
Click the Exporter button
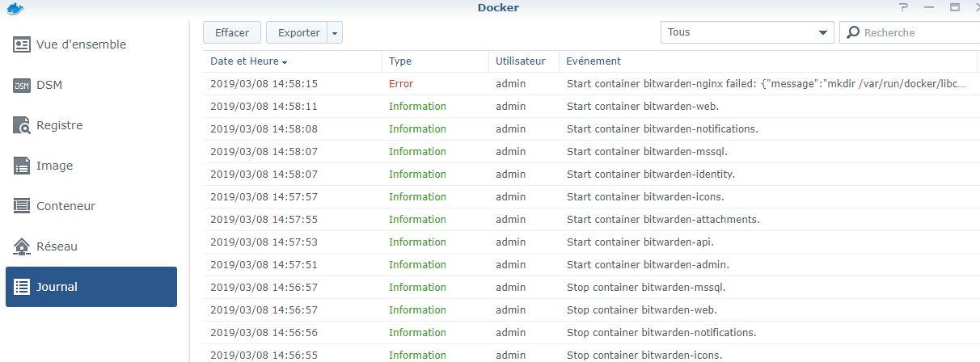[298, 32]
